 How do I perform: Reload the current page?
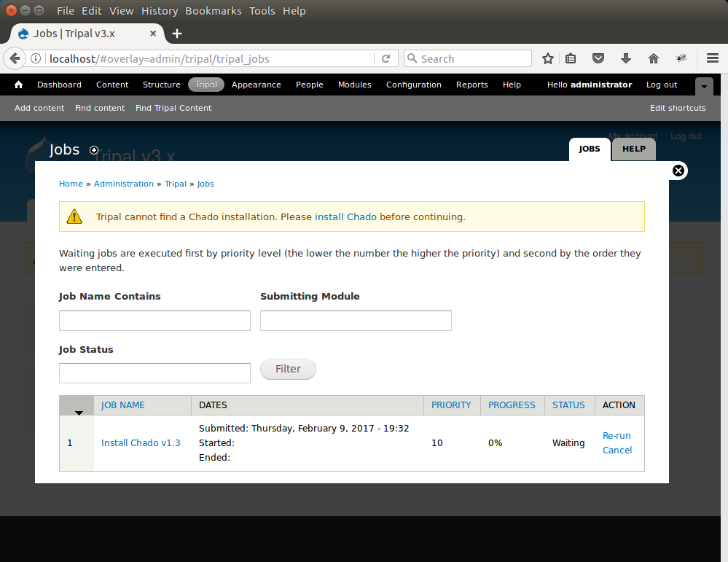386,58
